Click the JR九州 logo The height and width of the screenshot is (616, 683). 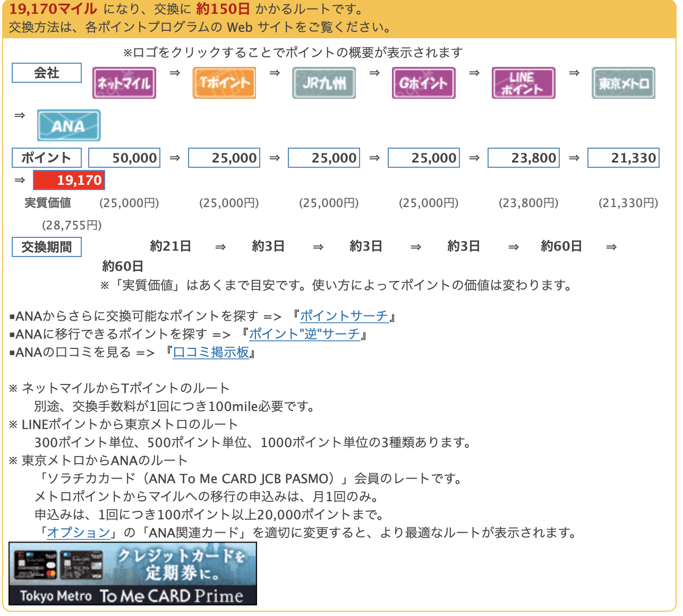(324, 83)
